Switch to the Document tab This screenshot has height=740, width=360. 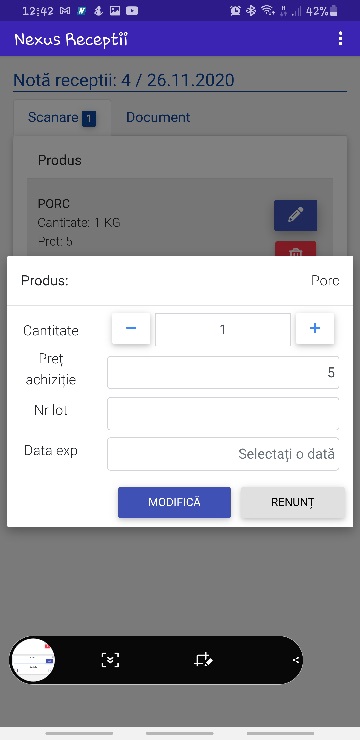[x=158, y=118]
